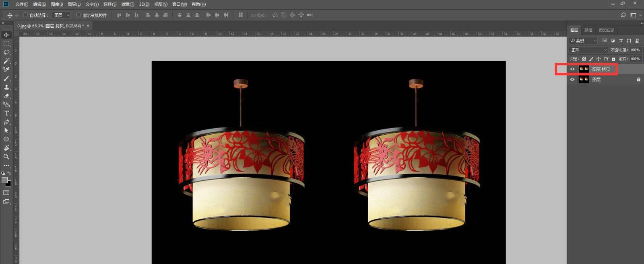Filter layers by text type icon
Screen dimensions: 644x264
click(x=621, y=41)
